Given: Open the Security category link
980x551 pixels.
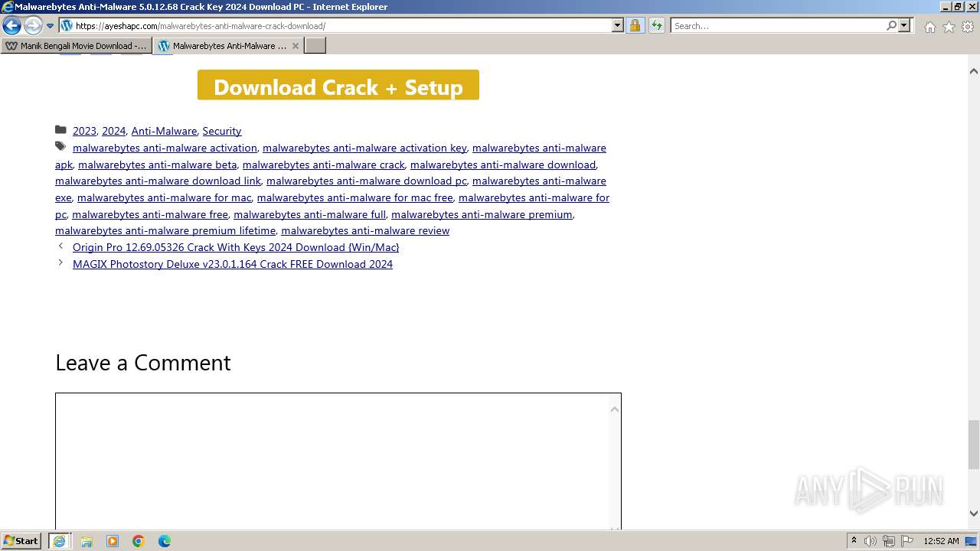Looking at the screenshot, I should (222, 131).
